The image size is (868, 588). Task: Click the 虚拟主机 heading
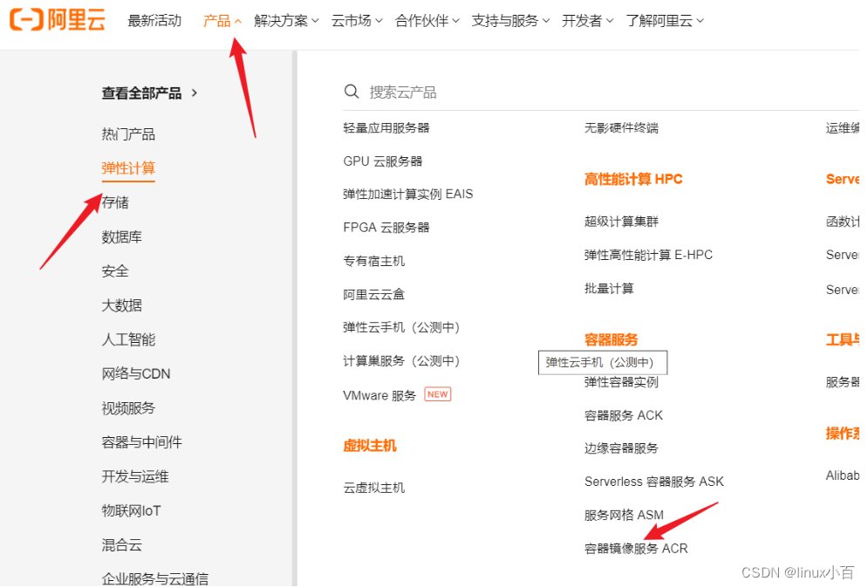coord(370,446)
